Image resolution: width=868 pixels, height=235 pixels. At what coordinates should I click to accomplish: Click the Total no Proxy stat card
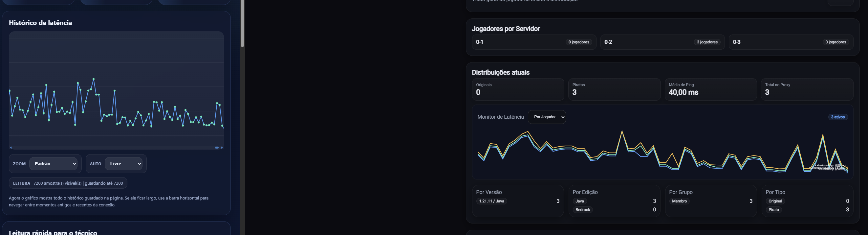pos(807,89)
